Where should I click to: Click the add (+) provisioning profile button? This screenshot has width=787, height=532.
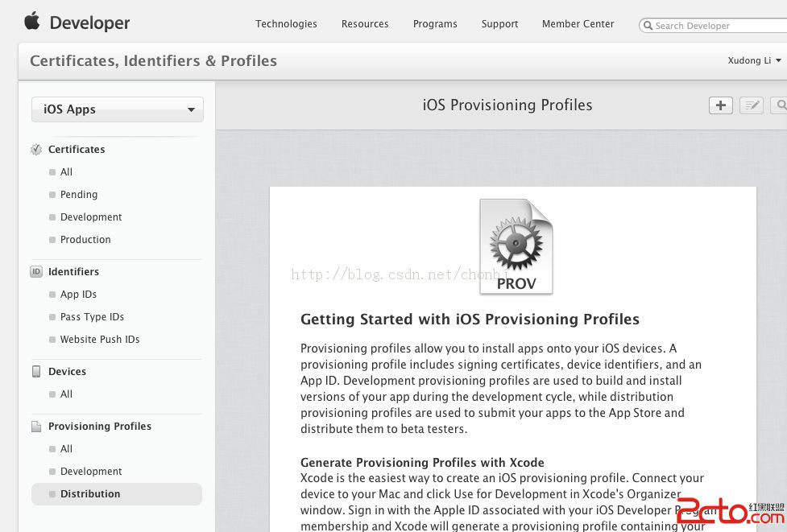pyautogui.click(x=720, y=105)
